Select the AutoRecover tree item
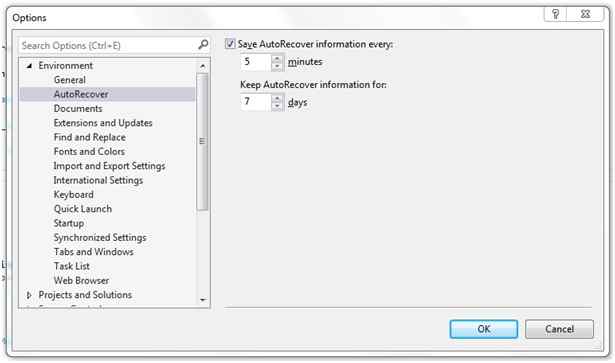The image size is (615, 363). [81, 94]
